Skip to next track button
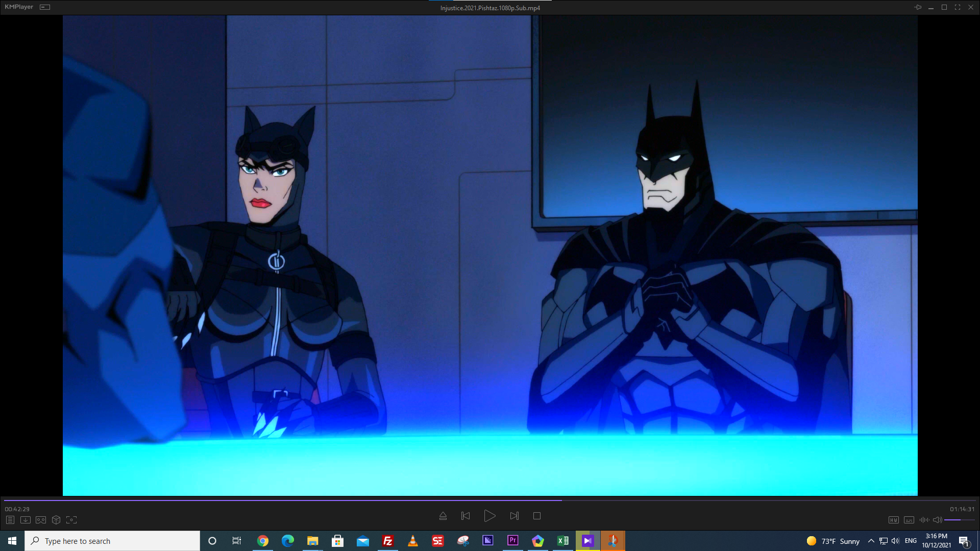 point(514,516)
